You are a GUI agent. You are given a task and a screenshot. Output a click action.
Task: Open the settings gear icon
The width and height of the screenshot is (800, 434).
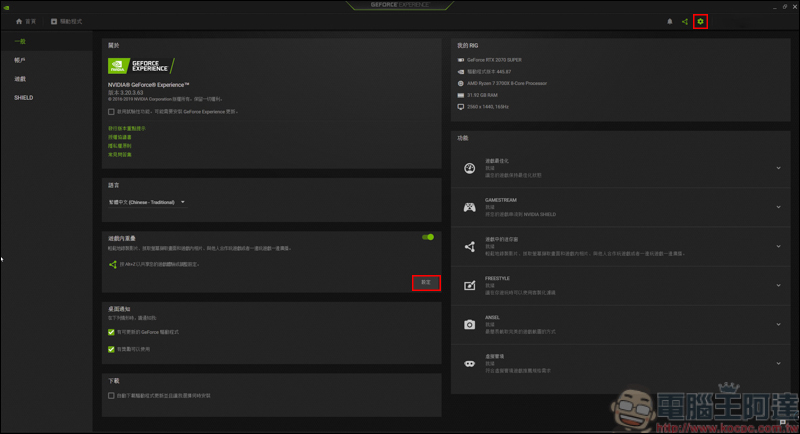[700, 21]
